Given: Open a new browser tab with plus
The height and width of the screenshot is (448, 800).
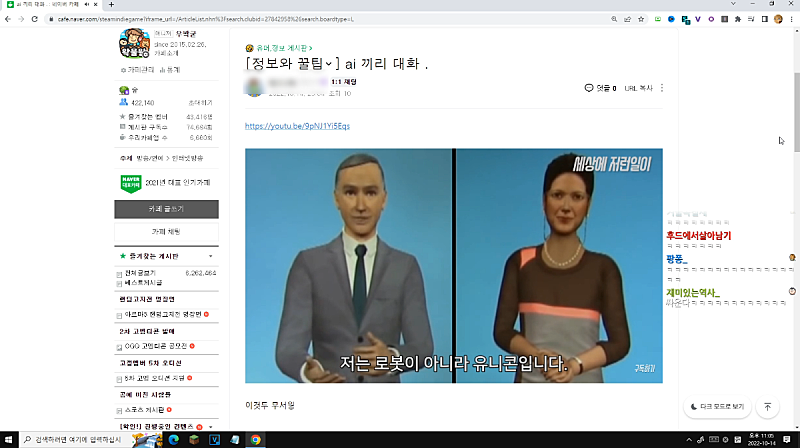Looking at the screenshot, I should (x=111, y=5).
